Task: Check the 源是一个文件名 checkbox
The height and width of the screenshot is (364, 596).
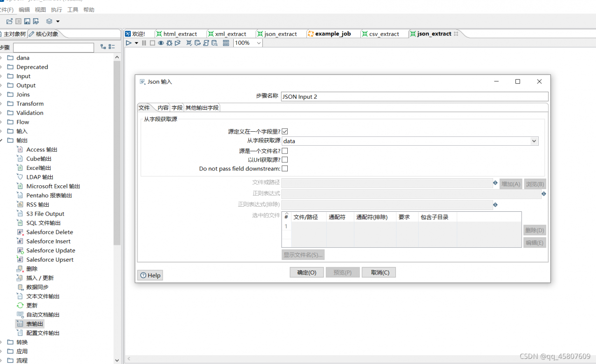Action: click(285, 151)
